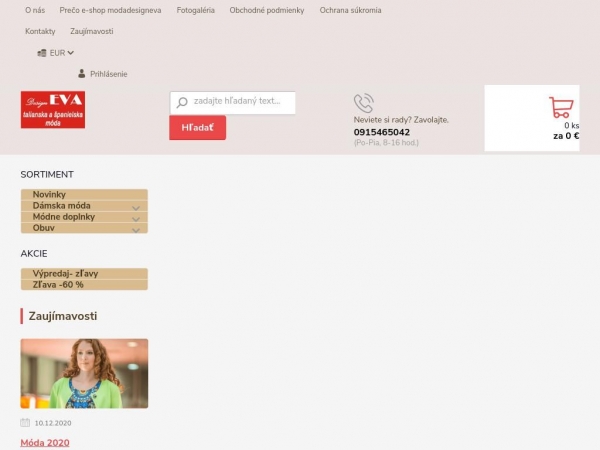
Task: Click the red Hľadať search button
Action: tap(197, 128)
